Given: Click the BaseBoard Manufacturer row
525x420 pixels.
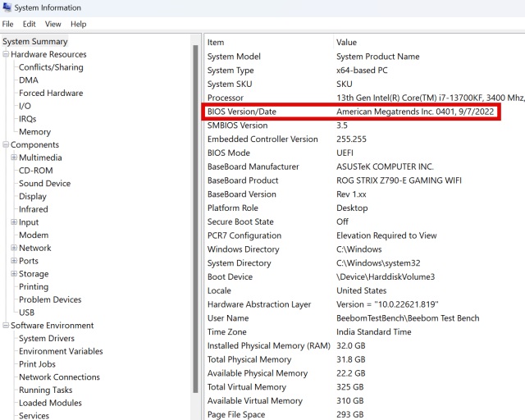Looking at the screenshot, I should [365, 167].
